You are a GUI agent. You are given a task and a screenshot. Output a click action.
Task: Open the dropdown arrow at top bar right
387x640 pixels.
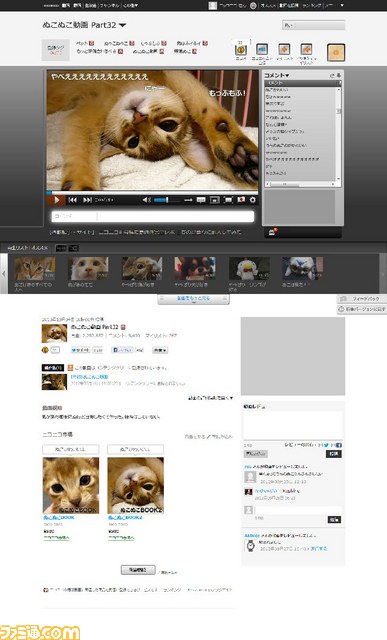[342, 5]
